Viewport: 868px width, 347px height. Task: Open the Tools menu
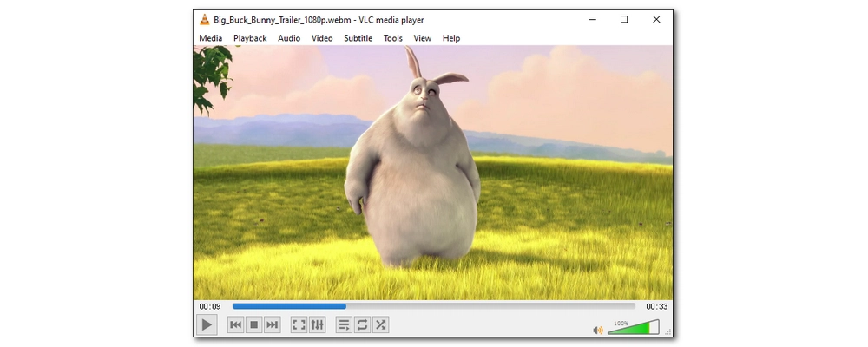(x=393, y=38)
